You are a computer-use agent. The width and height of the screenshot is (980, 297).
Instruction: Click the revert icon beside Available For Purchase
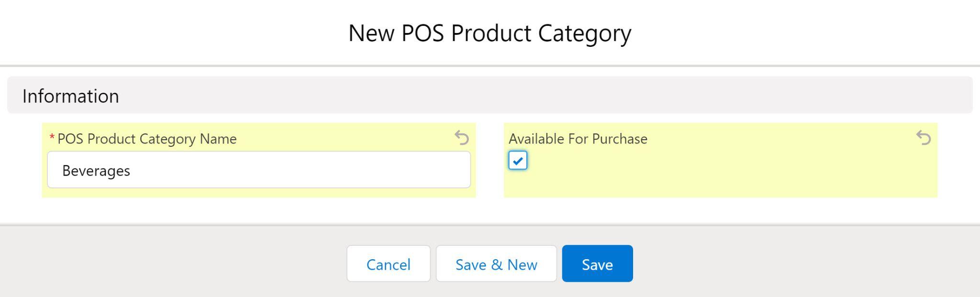(x=924, y=138)
